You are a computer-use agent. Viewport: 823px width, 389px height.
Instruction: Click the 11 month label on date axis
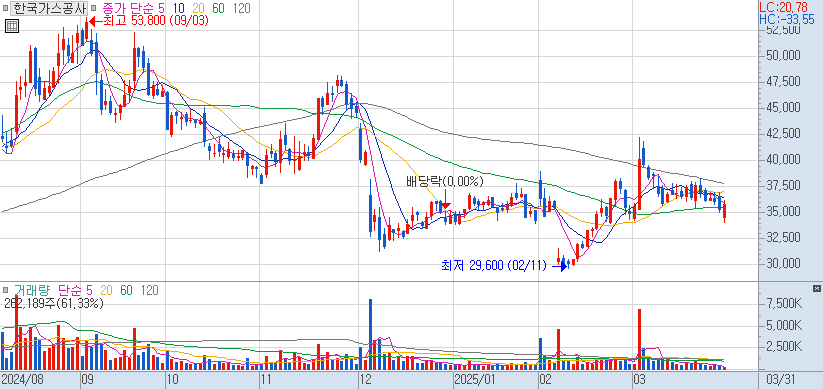coord(266,379)
